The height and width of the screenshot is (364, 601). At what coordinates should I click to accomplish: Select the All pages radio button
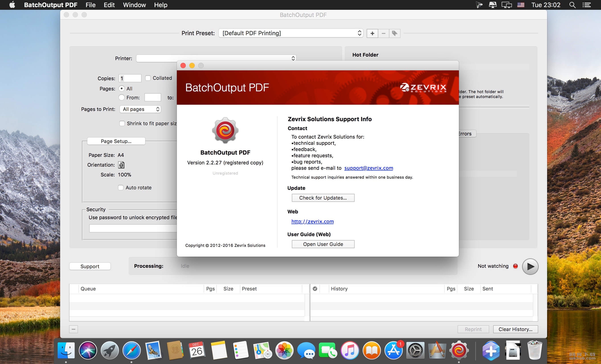pos(121,88)
